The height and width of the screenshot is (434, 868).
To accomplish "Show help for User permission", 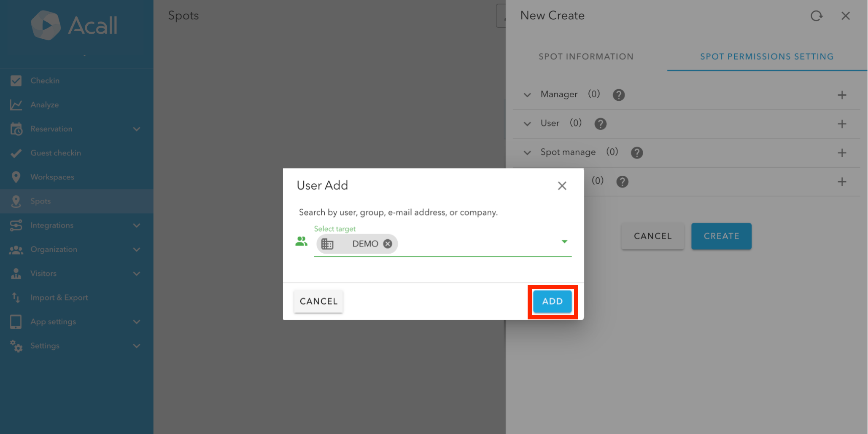I will (x=600, y=124).
